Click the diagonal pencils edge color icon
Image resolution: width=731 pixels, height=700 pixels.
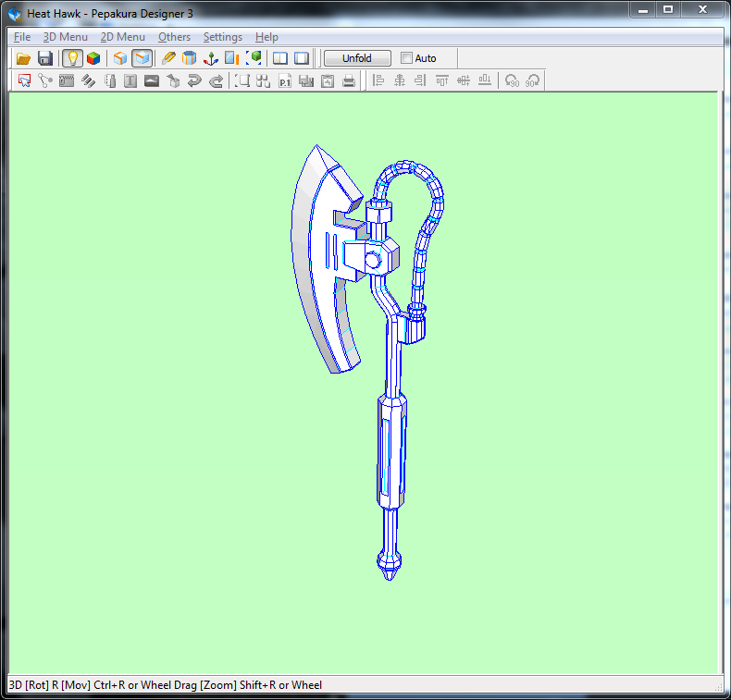click(88, 80)
